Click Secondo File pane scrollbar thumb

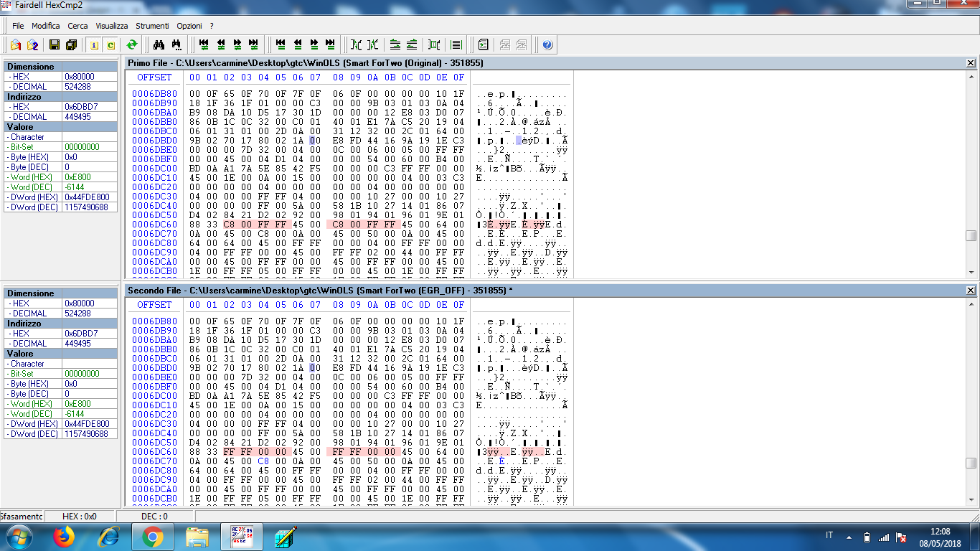[x=971, y=463]
